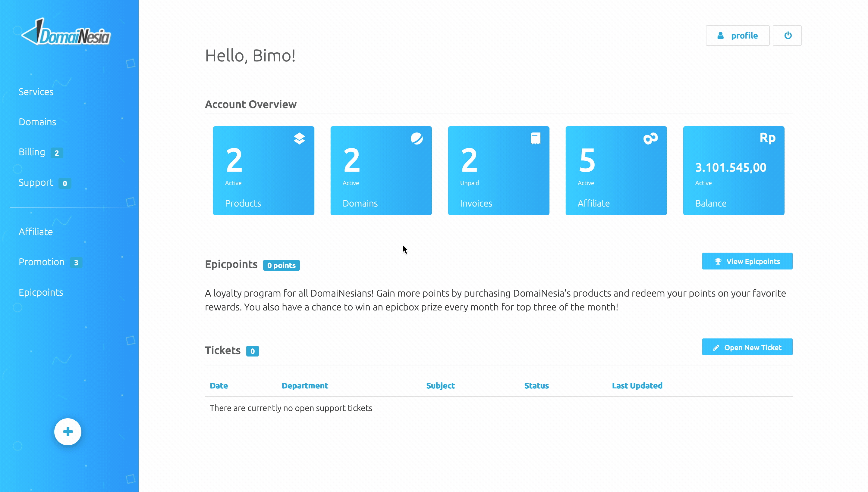Click the Rp currency icon on Balance card
This screenshot has height=492, width=868.
[767, 138]
